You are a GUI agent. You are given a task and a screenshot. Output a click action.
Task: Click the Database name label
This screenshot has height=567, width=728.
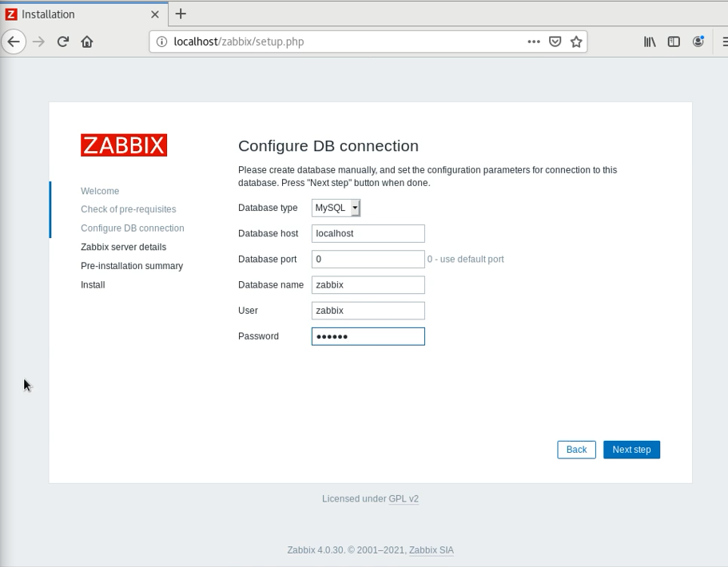pos(271,285)
